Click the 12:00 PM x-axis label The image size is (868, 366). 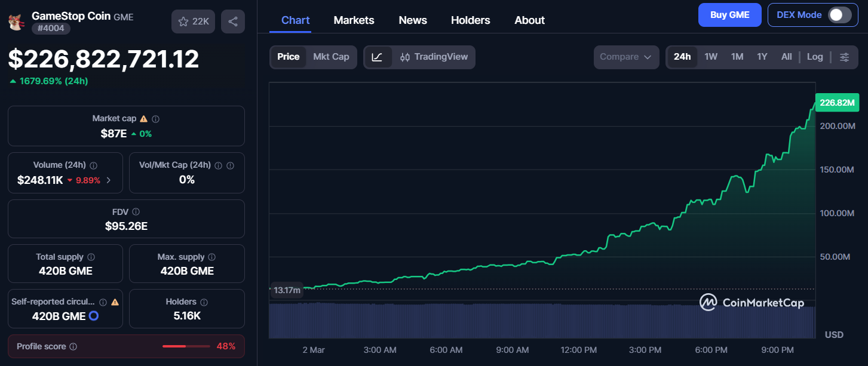pos(579,350)
